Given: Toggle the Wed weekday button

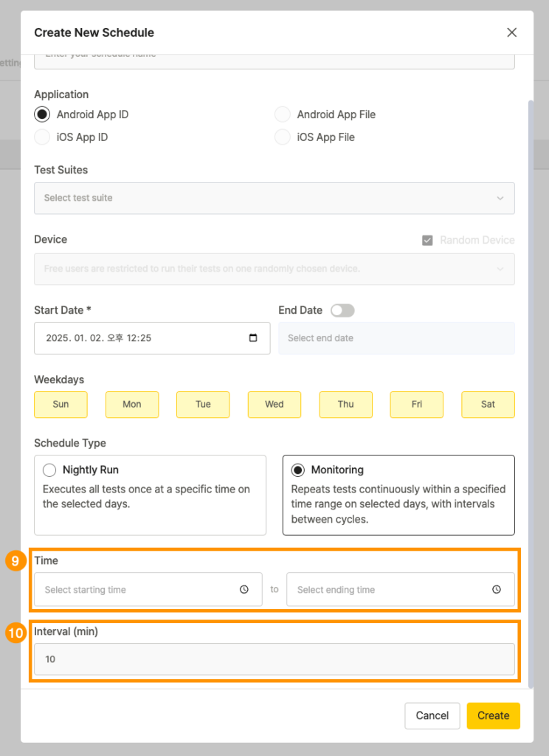Looking at the screenshot, I should pyautogui.click(x=274, y=404).
